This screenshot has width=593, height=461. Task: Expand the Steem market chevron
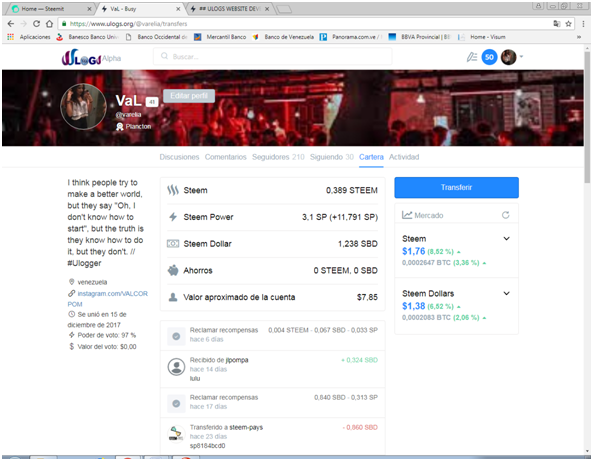[x=506, y=239]
